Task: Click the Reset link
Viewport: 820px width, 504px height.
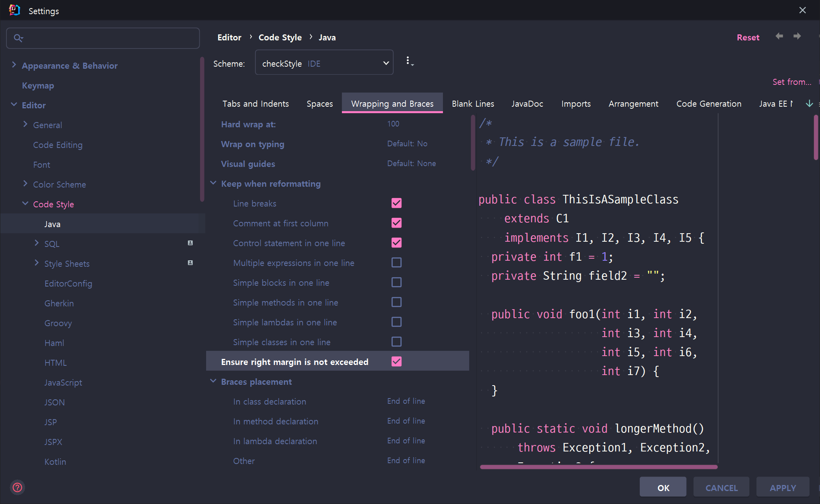Action: point(748,38)
